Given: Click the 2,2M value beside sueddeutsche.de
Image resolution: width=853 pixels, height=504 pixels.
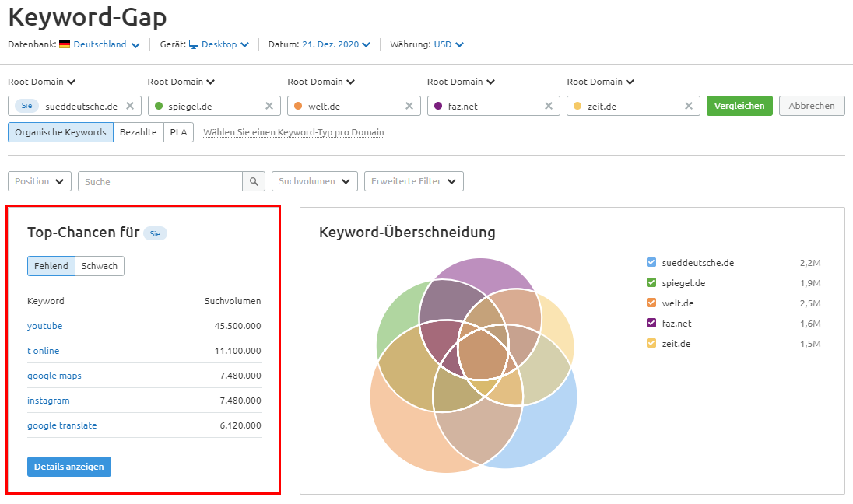Looking at the screenshot, I should 810,263.
